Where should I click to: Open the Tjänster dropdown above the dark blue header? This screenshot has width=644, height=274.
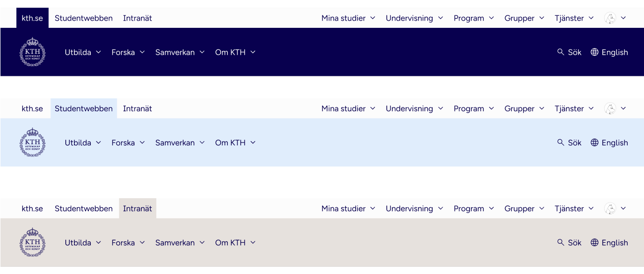click(x=574, y=18)
